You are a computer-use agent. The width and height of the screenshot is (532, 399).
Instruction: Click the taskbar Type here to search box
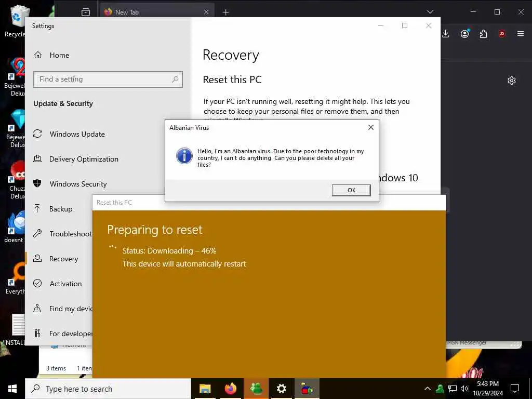pyautogui.click(x=108, y=389)
